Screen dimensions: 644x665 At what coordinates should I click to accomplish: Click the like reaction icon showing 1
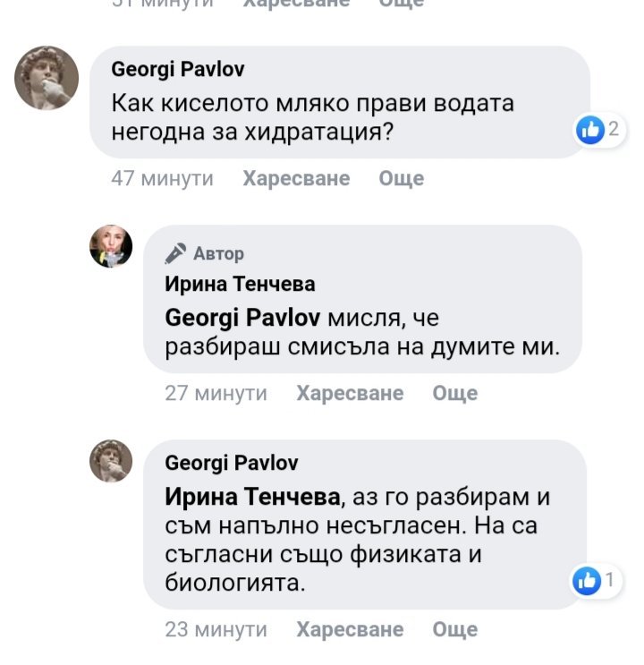587,581
